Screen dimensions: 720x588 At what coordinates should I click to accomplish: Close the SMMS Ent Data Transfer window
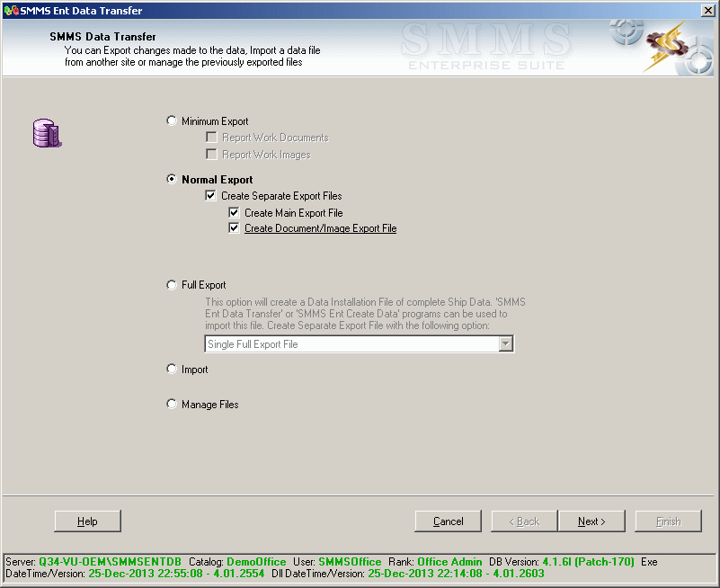click(x=707, y=10)
